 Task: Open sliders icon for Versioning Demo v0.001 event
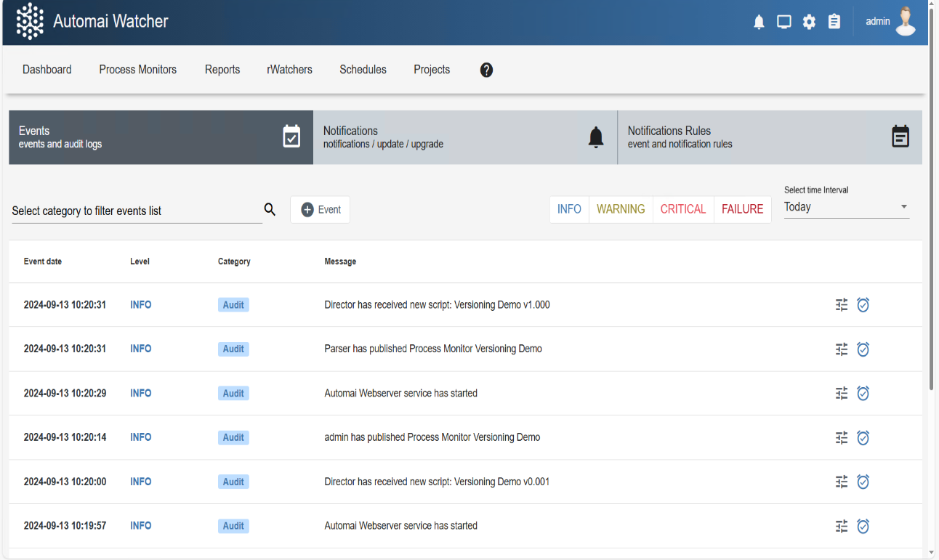[x=842, y=482]
